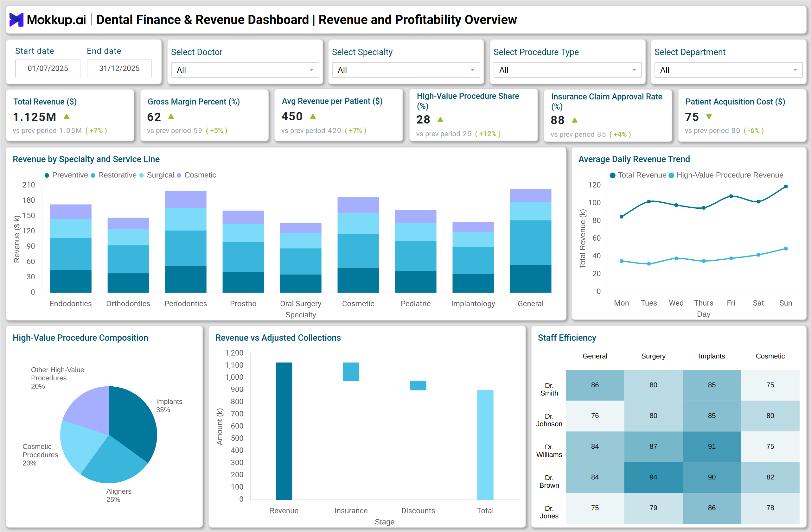Click Sun data point on Total Revenue line

(786, 186)
